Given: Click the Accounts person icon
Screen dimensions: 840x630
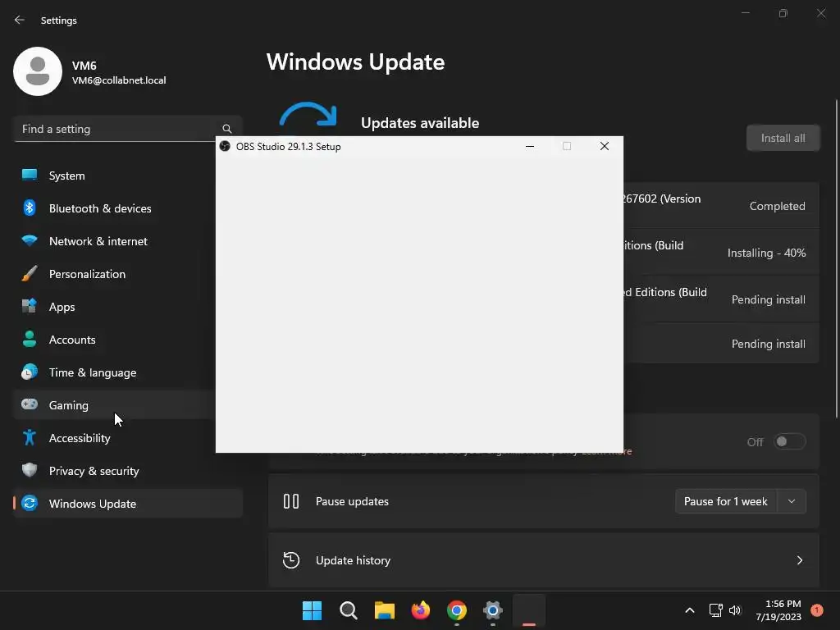Looking at the screenshot, I should (x=30, y=339).
